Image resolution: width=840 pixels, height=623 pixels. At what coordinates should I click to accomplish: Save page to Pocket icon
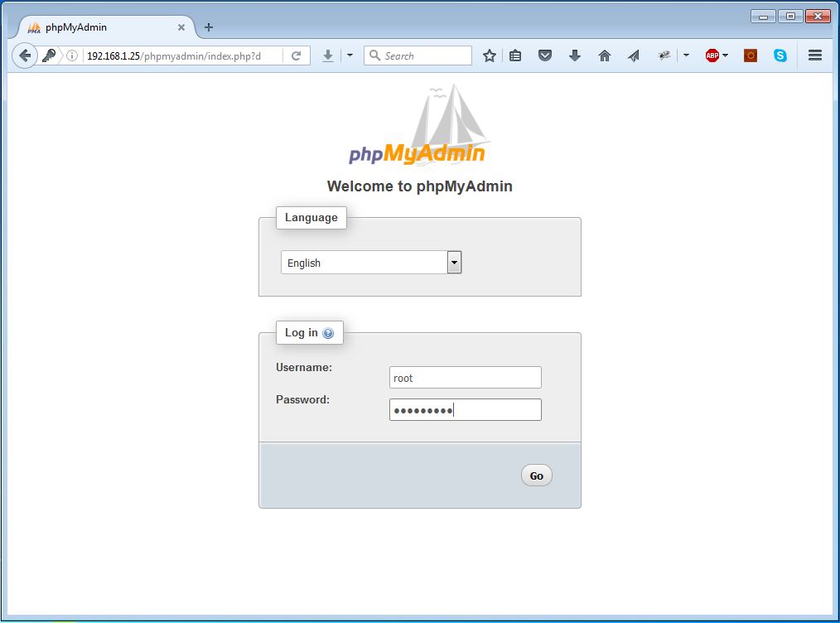pyautogui.click(x=545, y=56)
